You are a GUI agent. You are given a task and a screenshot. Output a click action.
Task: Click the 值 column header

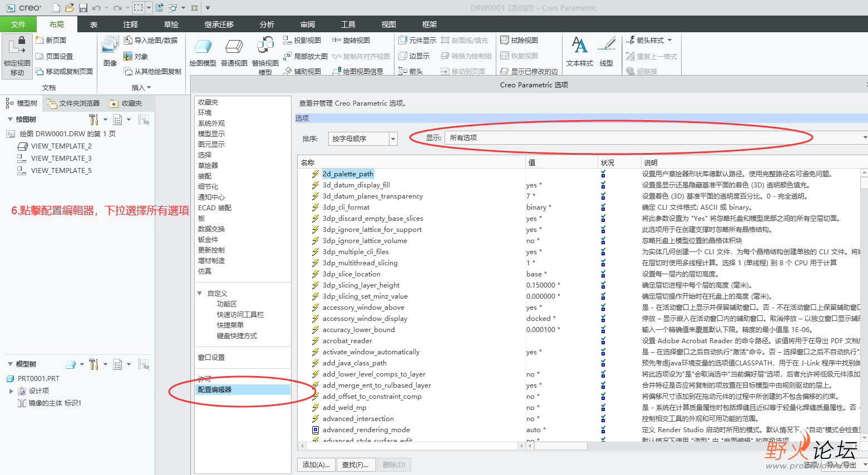pyautogui.click(x=561, y=162)
